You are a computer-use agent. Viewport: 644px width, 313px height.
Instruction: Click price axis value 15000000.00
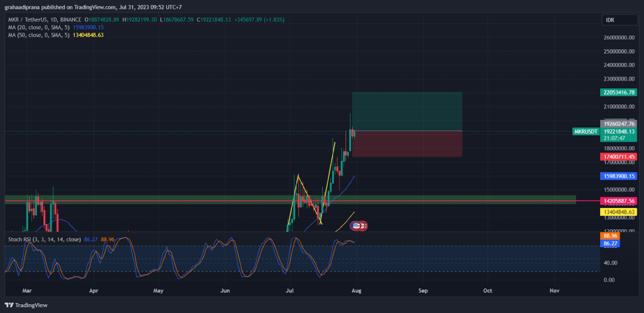click(x=619, y=190)
